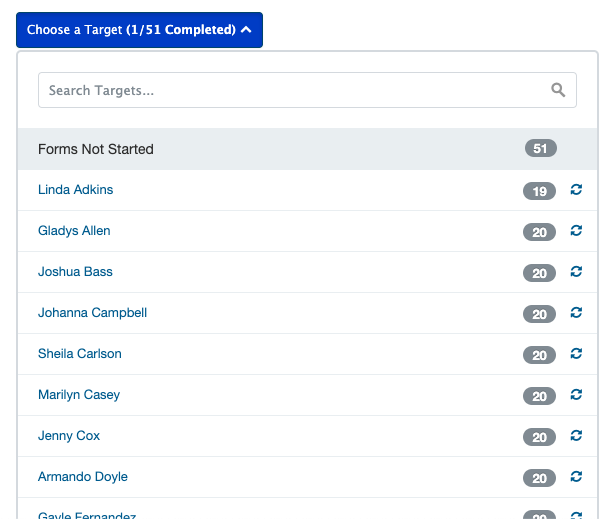Focus the Search Targets input field
Viewport: 599px width, 519px height.
(307, 90)
